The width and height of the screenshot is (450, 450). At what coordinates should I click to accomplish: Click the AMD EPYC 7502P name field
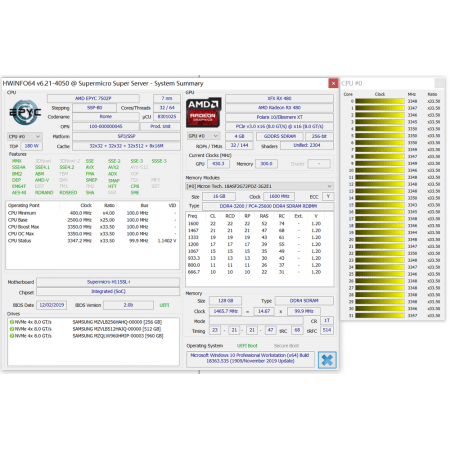(93, 98)
